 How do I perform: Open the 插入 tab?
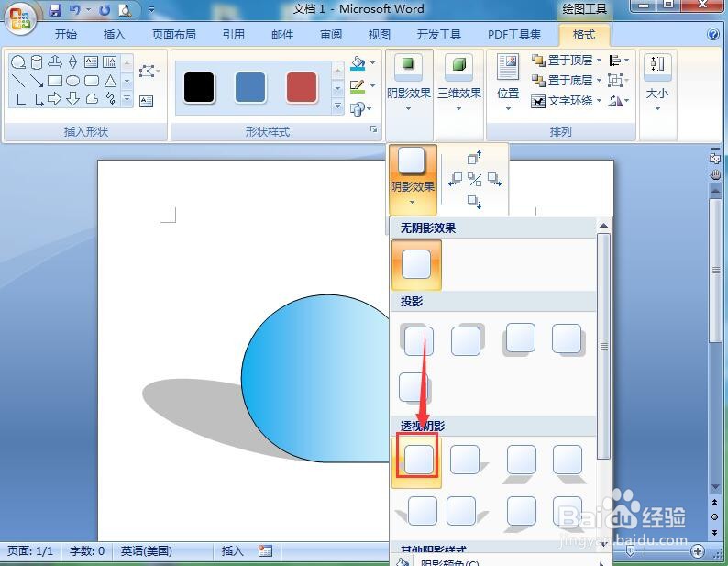(x=115, y=34)
